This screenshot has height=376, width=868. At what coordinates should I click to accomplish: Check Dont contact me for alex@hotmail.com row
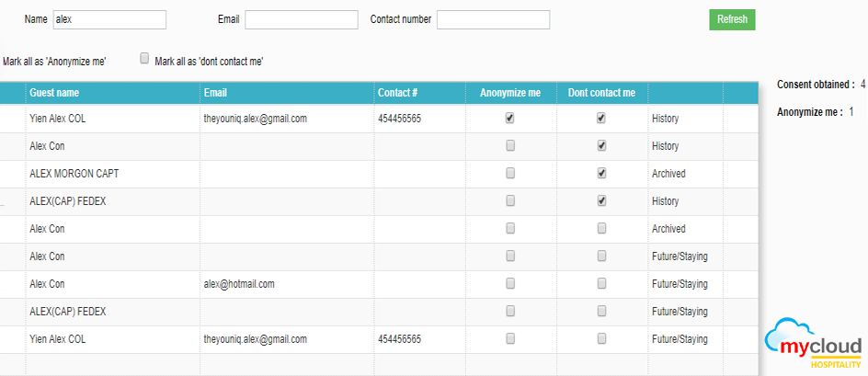[x=601, y=284]
